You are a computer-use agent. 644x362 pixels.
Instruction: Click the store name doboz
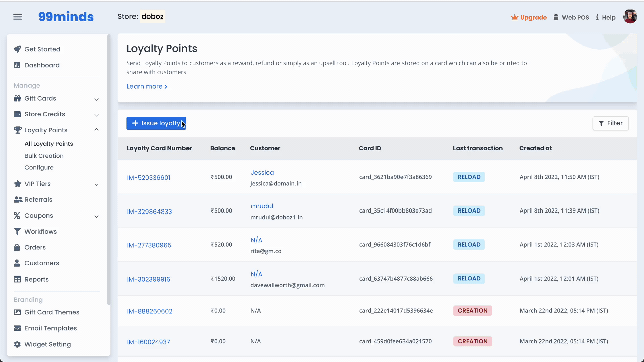point(152,16)
